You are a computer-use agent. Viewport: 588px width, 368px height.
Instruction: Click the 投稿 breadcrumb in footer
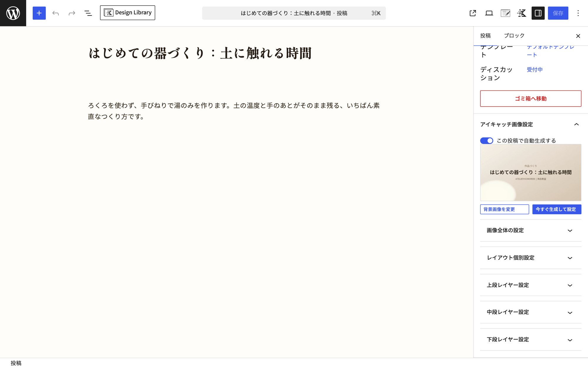point(16,363)
